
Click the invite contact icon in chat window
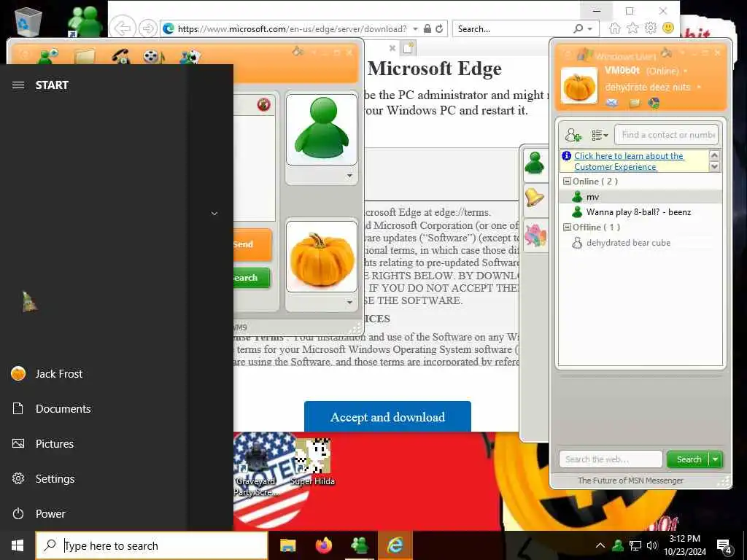[47, 55]
